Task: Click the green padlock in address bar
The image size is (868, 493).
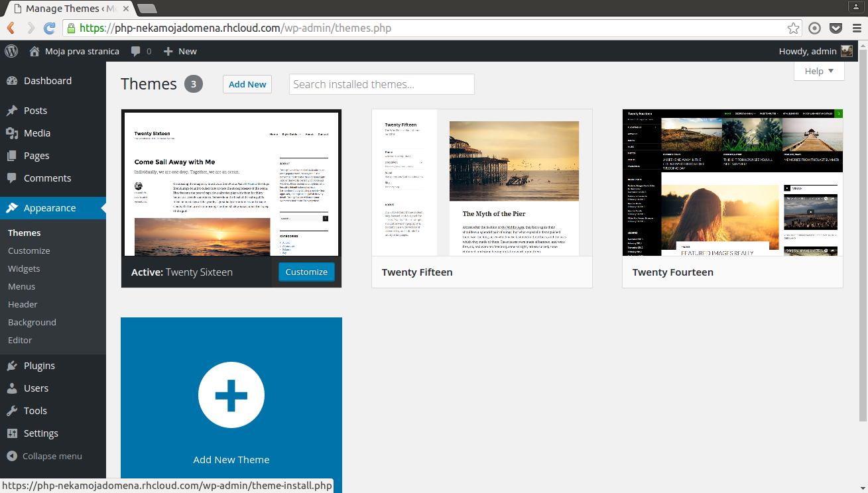Action: 71,28
